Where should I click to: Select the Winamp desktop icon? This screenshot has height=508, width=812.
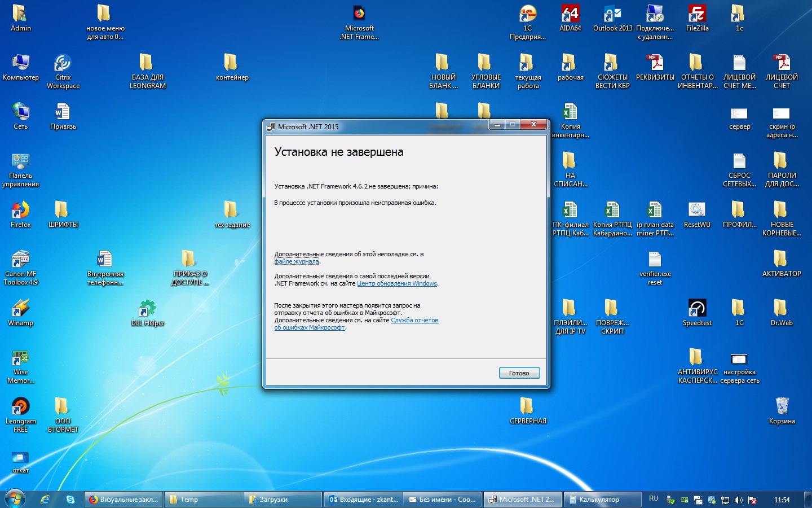click(x=20, y=313)
